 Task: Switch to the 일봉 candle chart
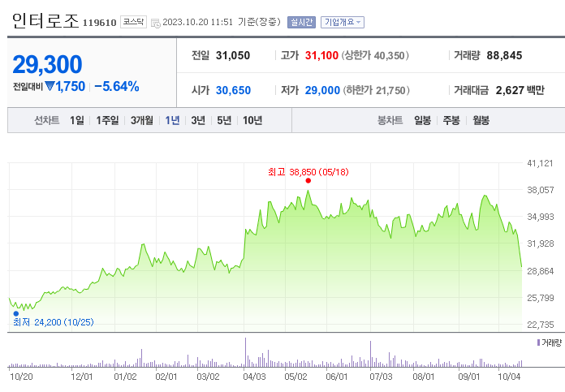tap(422, 120)
